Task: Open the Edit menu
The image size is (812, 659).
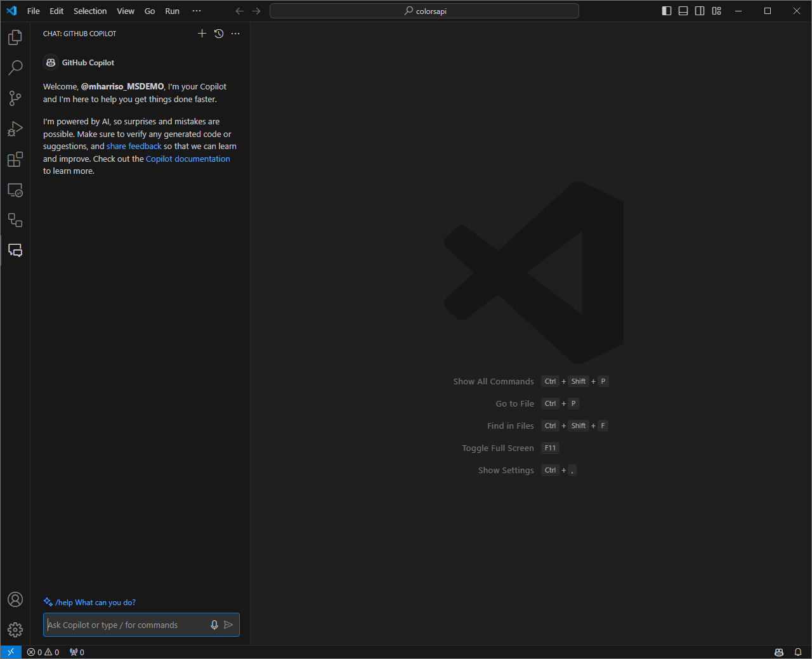Action: click(56, 11)
